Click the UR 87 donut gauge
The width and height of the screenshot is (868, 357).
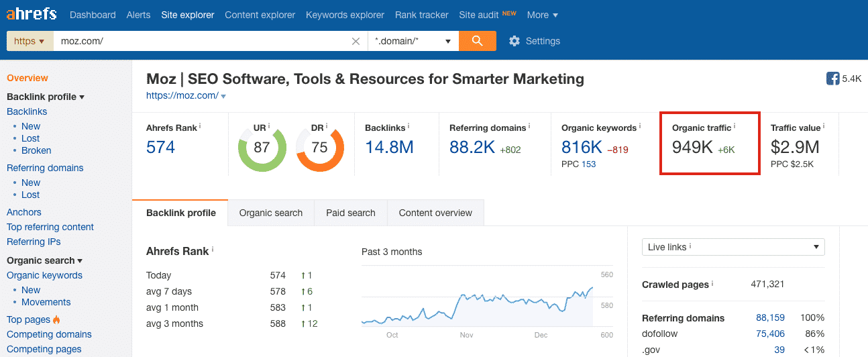[x=262, y=148]
